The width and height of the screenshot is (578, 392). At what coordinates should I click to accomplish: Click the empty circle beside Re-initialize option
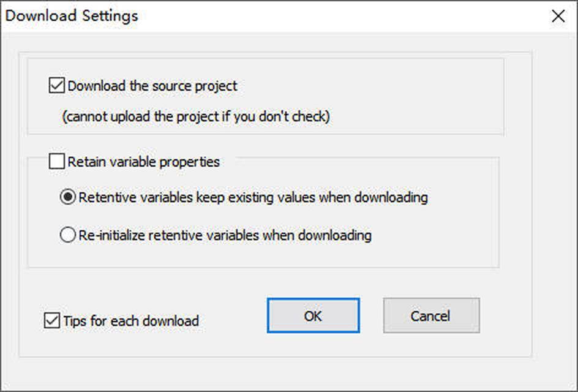(x=67, y=235)
